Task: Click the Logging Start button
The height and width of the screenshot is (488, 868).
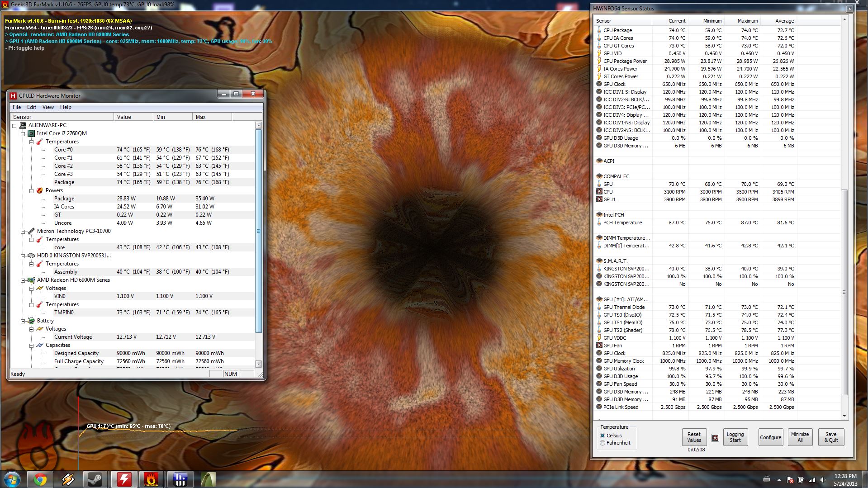Action: (735, 437)
